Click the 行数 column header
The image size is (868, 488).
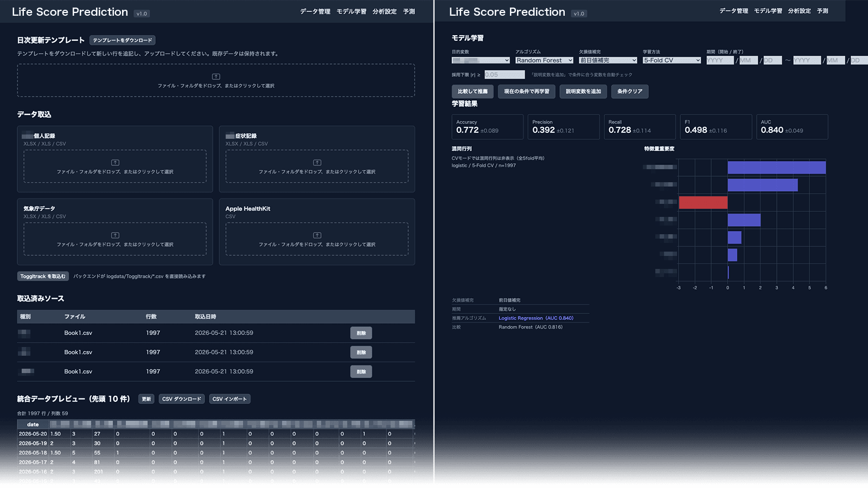click(x=151, y=317)
